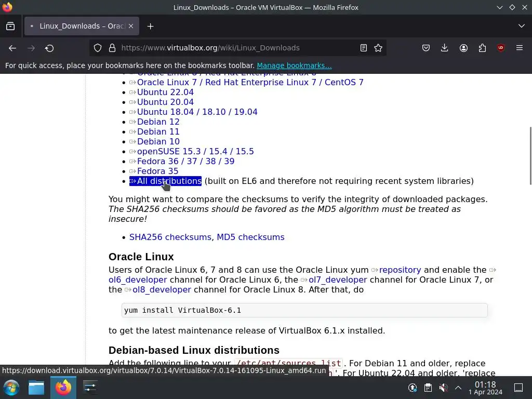The height and width of the screenshot is (399, 532).
Task: Download the All distributions installer
Action: click(166, 181)
